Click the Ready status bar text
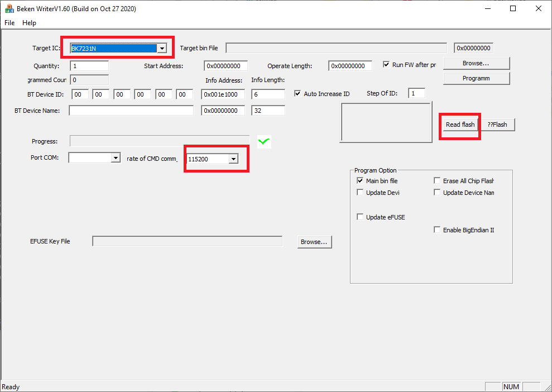 (x=11, y=387)
